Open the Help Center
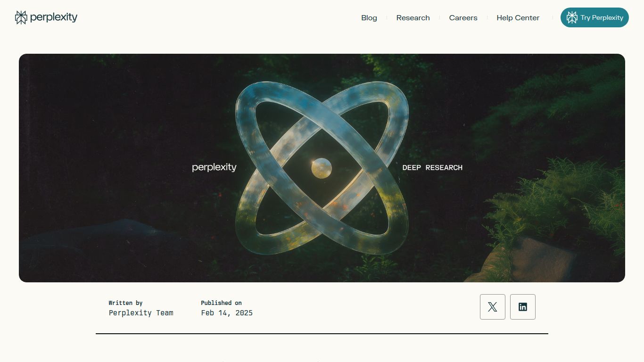 coord(518,18)
